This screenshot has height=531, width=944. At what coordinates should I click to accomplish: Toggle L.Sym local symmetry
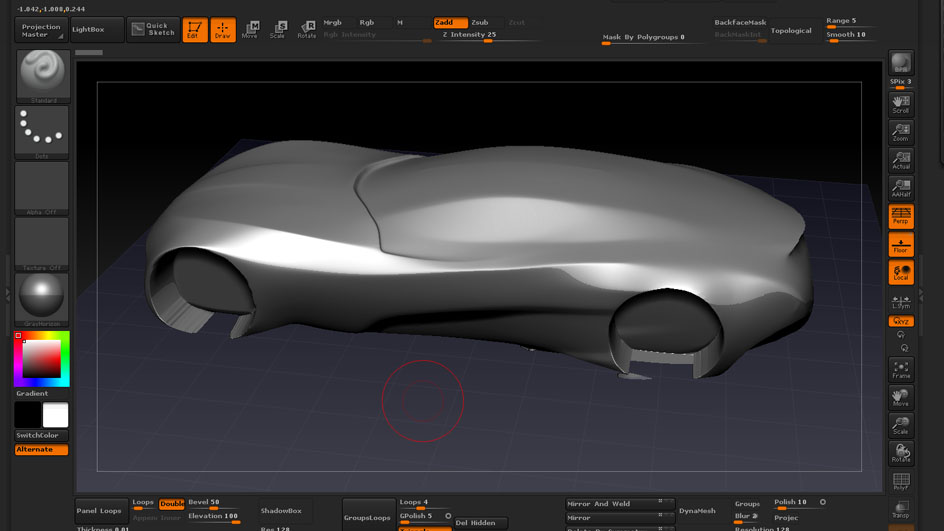click(x=901, y=302)
